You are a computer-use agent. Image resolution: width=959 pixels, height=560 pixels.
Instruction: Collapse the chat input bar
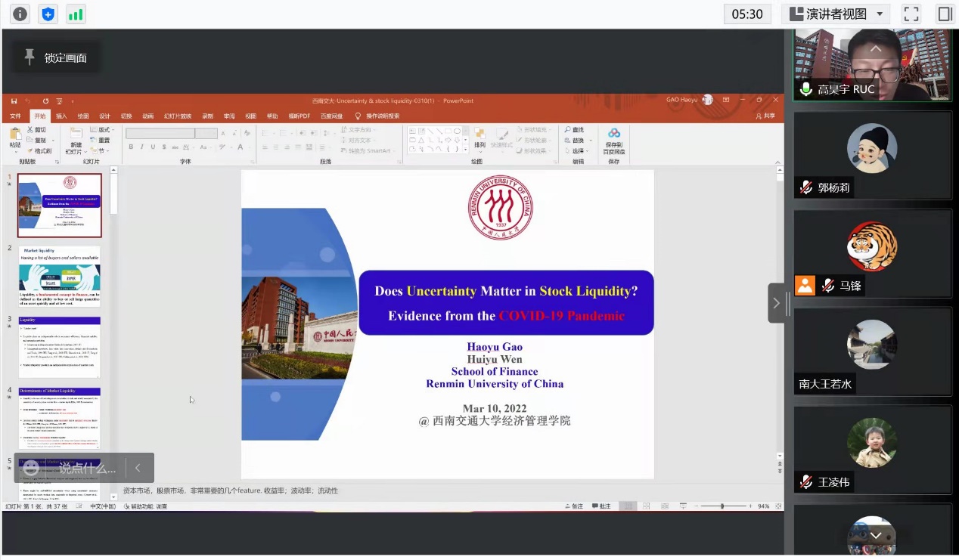coord(138,468)
